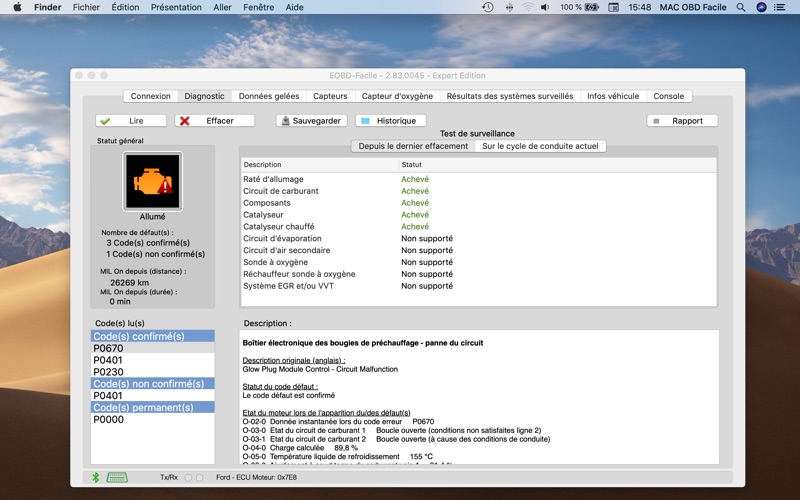Click the Rapport button
This screenshot has width=800, height=500.
(x=682, y=121)
